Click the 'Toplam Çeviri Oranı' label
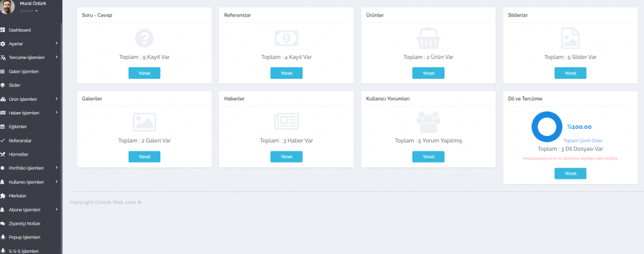Image resolution: width=644 pixels, height=254 pixels. [583, 141]
